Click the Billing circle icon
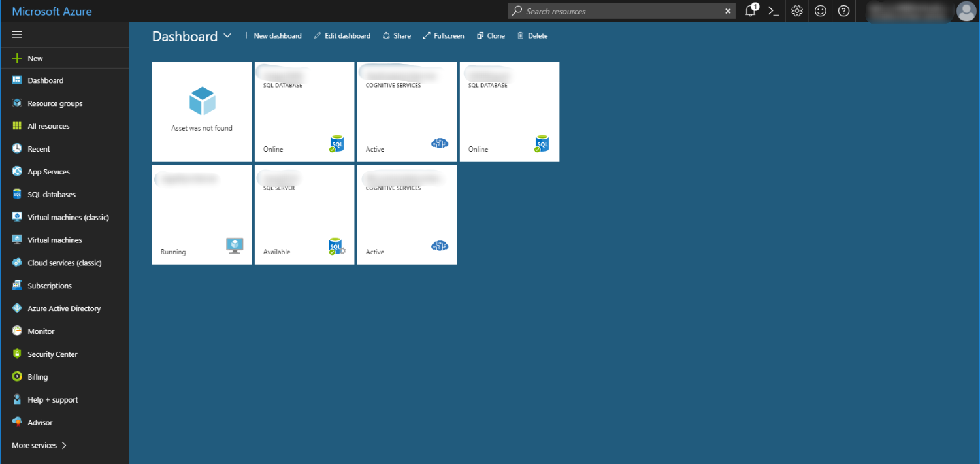 point(17,377)
